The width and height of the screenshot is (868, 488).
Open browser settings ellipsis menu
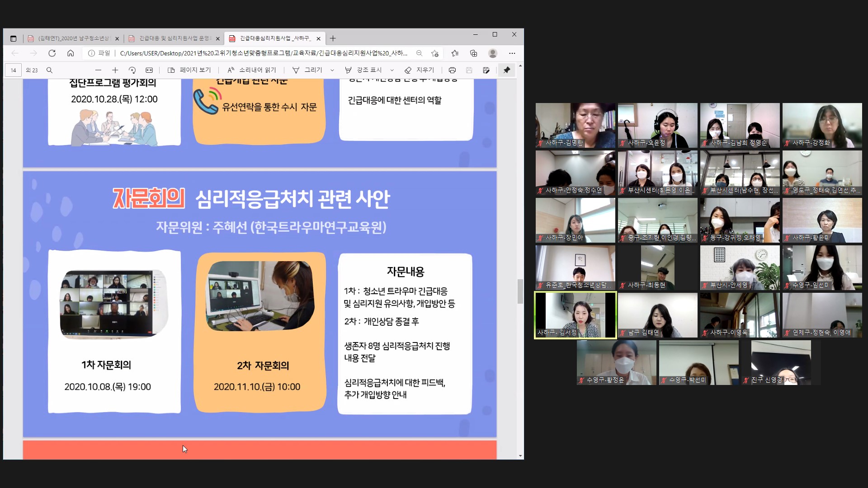(x=512, y=53)
